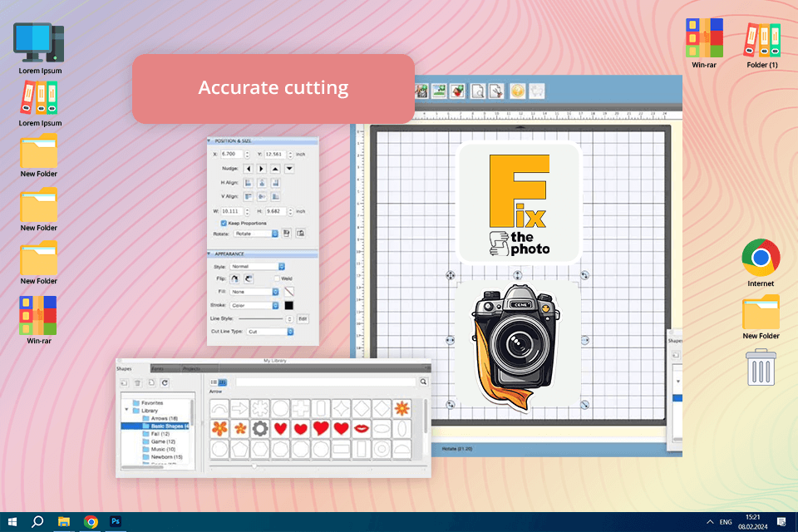The height and width of the screenshot is (532, 798).
Task: Click the flip horizontal icon
Action: [234, 278]
